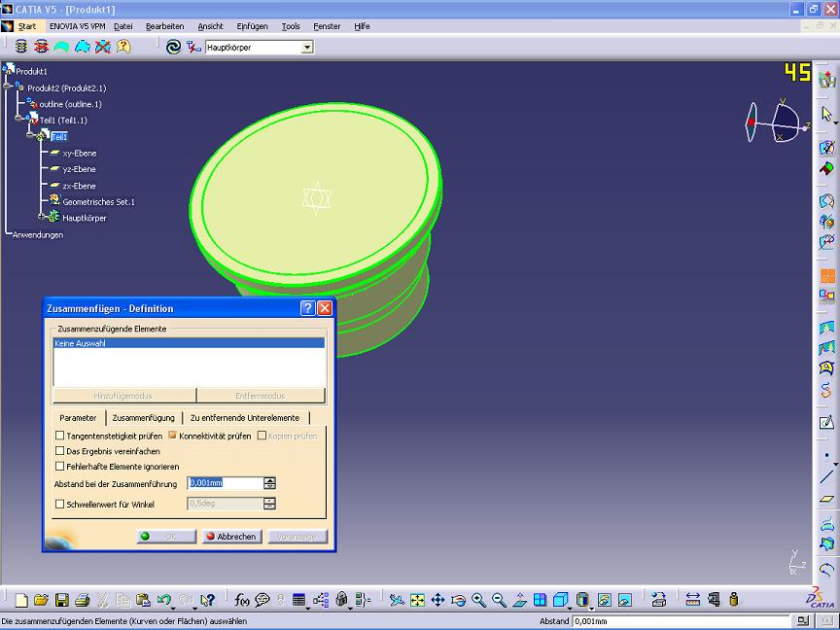Click the Open file folder icon
Image resolution: width=840 pixels, height=630 pixels.
pos(41,600)
